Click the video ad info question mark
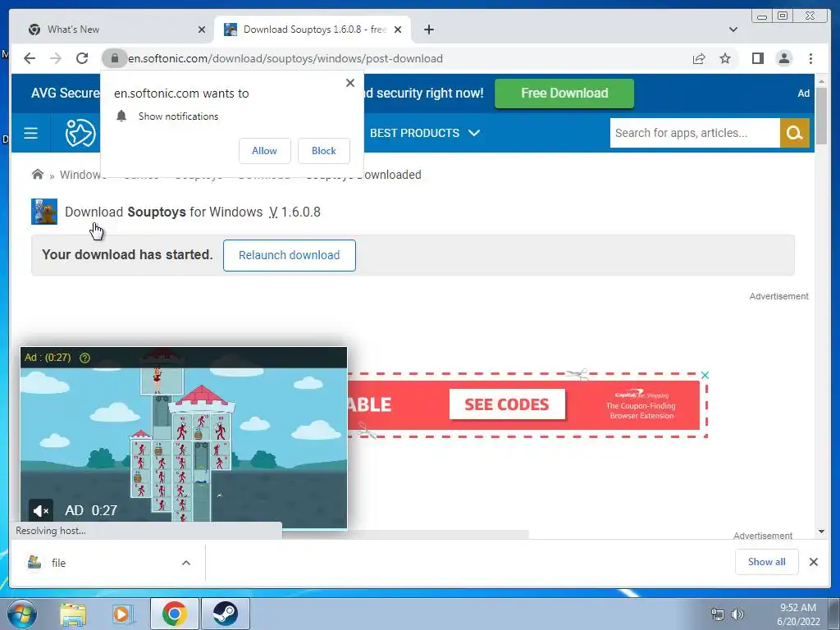 [84, 358]
